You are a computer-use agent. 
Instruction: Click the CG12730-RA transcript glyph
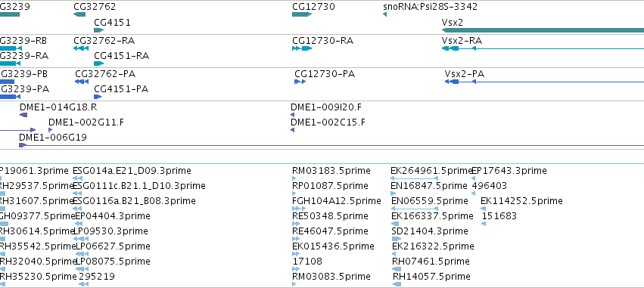302,48
